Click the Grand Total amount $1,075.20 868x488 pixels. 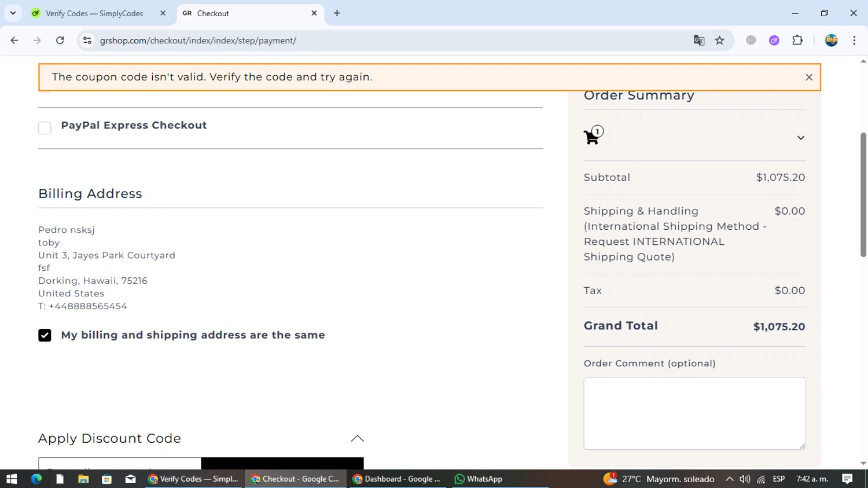779,326
